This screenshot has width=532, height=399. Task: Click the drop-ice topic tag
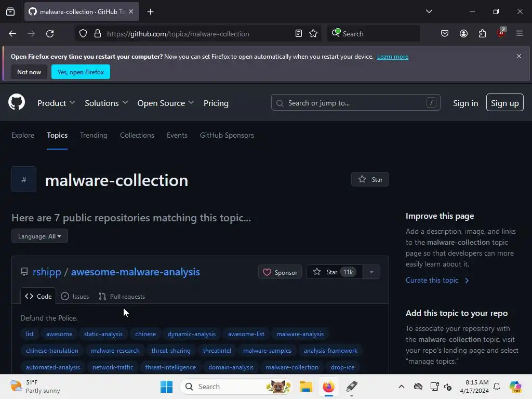point(343,367)
